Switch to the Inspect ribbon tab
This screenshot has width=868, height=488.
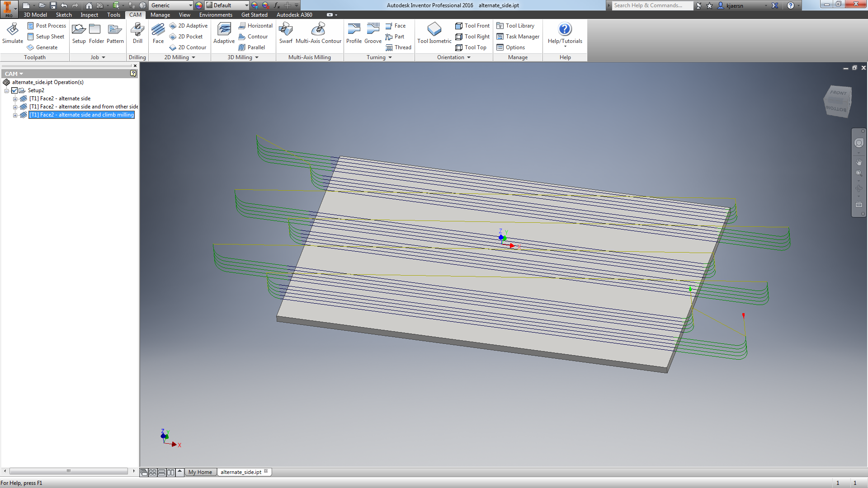coord(89,15)
